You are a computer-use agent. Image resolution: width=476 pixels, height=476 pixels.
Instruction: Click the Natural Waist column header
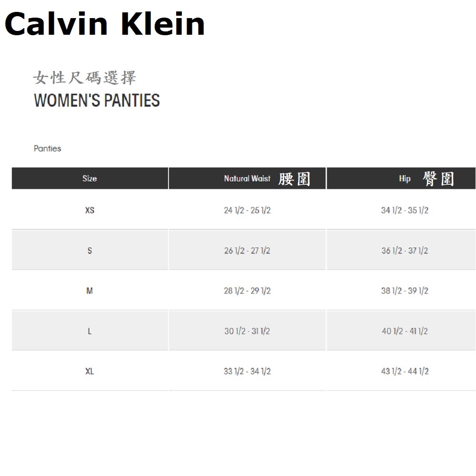point(247,178)
